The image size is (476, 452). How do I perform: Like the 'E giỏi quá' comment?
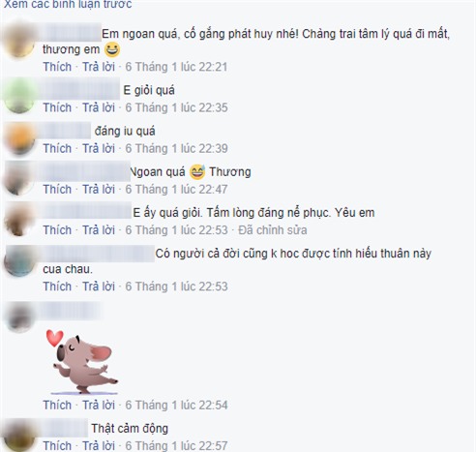(57, 107)
